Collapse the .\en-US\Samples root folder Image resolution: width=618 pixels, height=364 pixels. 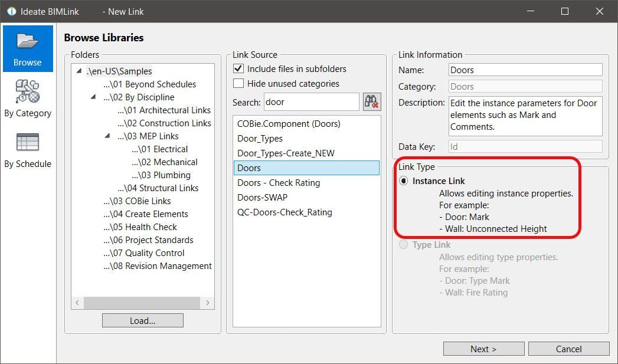click(x=79, y=71)
